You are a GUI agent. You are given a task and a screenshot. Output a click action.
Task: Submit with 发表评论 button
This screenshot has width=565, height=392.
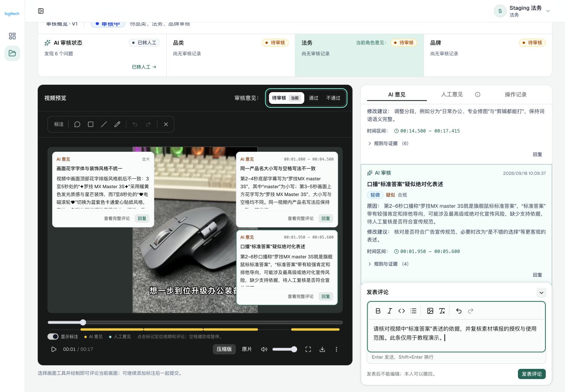tap(532, 374)
